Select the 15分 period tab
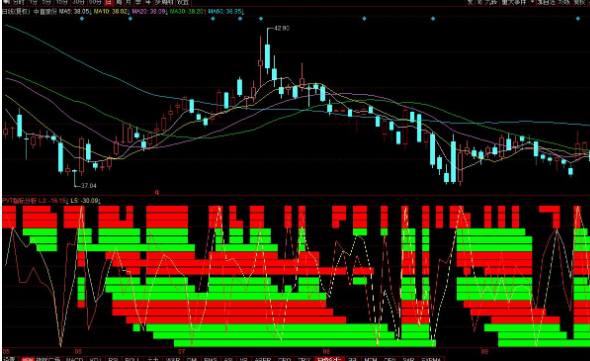The height and width of the screenshot is (361, 590). pyautogui.click(x=62, y=2)
